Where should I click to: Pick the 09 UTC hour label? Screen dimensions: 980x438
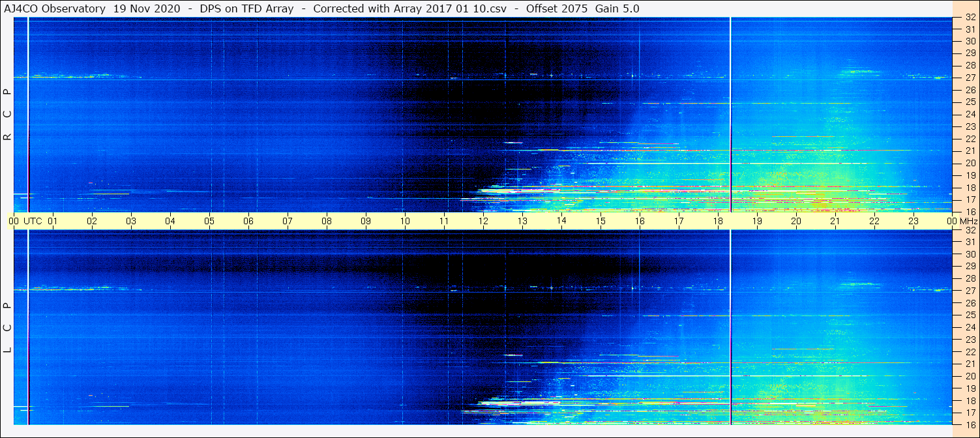pyautogui.click(x=366, y=221)
